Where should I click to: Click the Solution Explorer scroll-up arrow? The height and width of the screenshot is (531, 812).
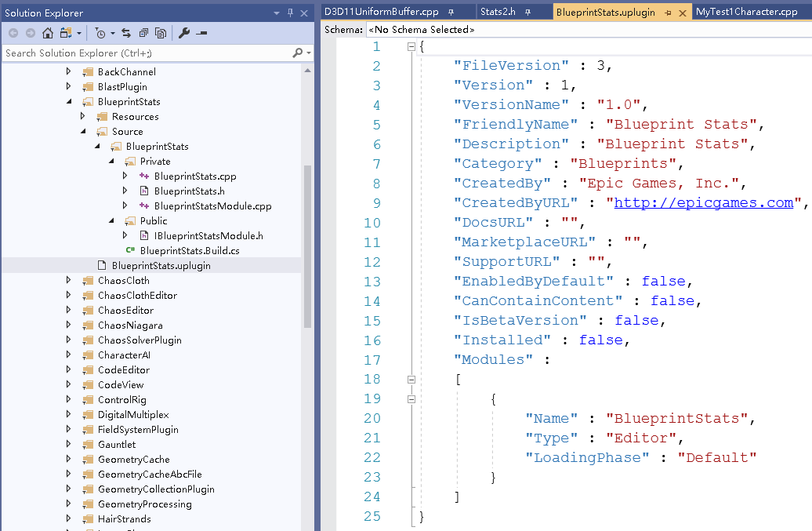(307, 71)
